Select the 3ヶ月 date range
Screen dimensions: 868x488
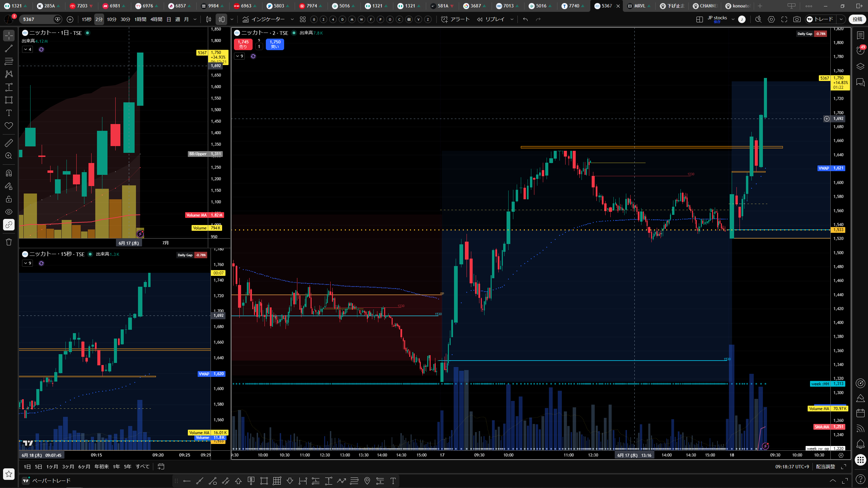pos(68,467)
